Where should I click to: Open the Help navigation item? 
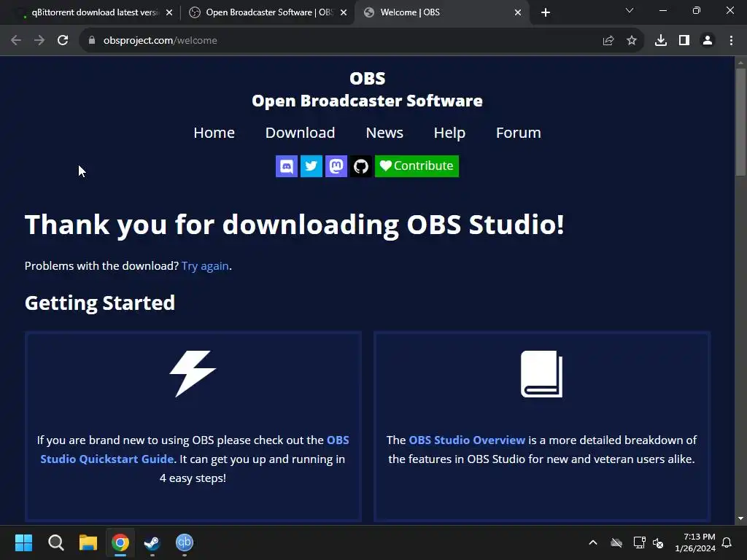tap(449, 133)
